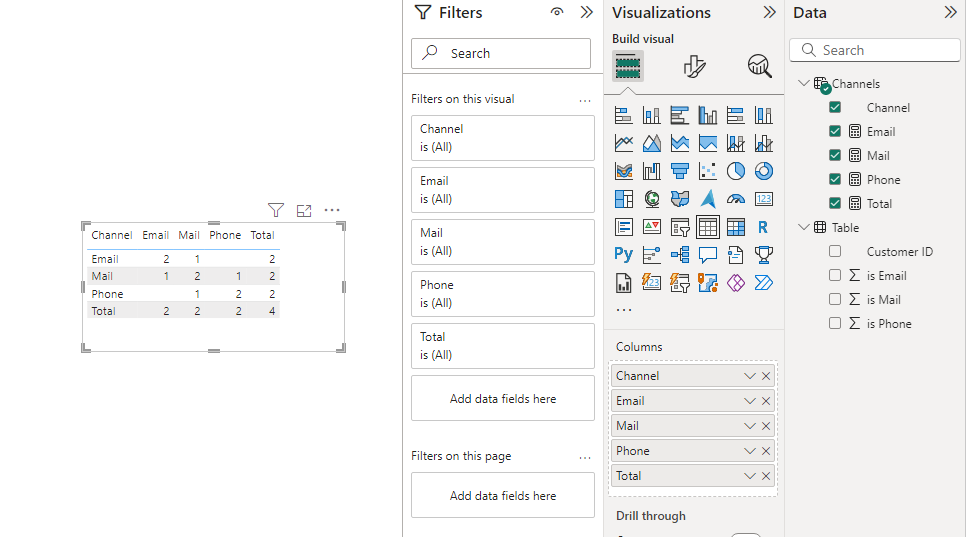Image resolution: width=970 pixels, height=537 pixels.
Task: Select the KPI visual
Action: tap(651, 227)
